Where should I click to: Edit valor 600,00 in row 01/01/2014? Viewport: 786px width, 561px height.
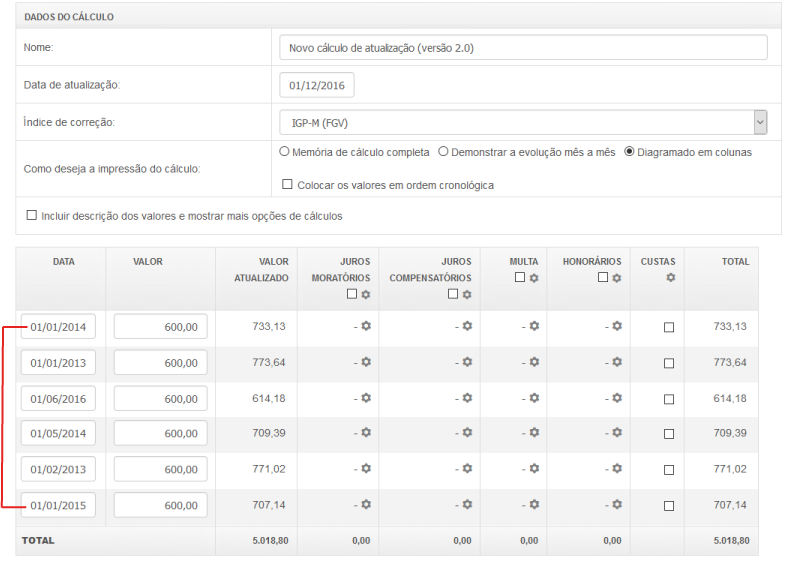pos(160,327)
